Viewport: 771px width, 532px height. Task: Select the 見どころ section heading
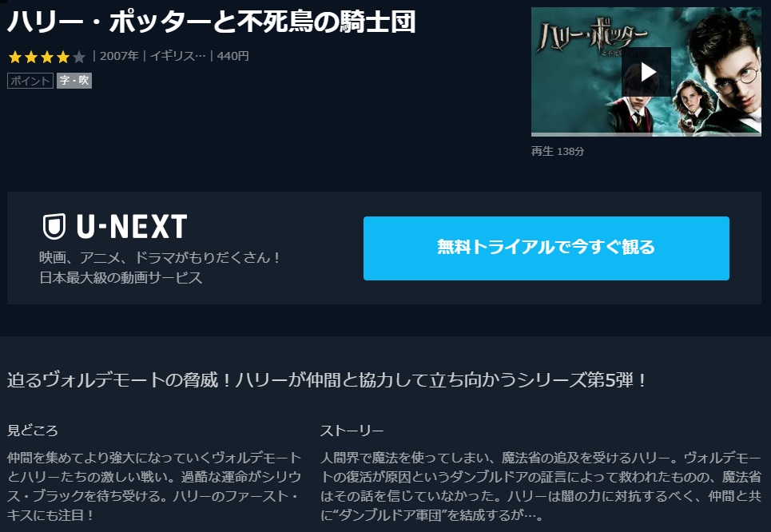pyautogui.click(x=33, y=431)
